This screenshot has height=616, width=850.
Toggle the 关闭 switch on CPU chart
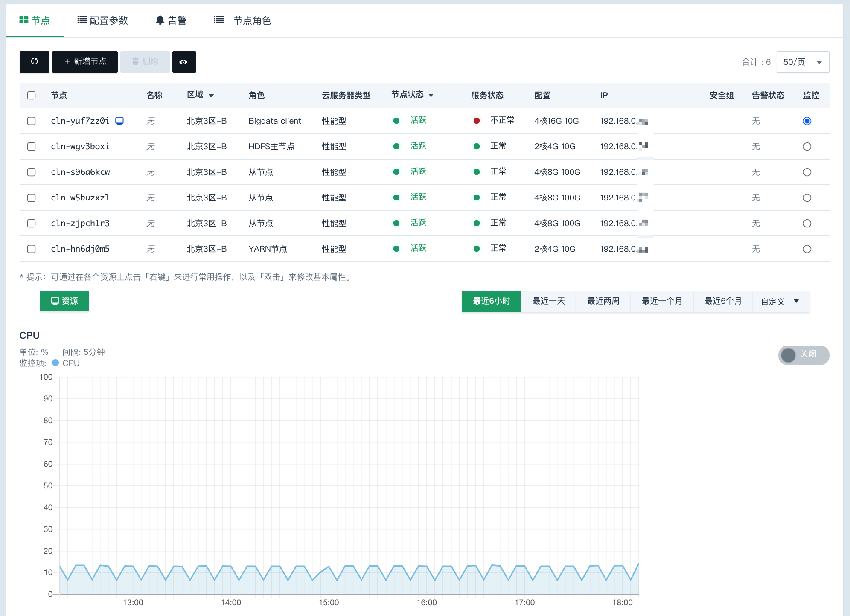pyautogui.click(x=803, y=355)
